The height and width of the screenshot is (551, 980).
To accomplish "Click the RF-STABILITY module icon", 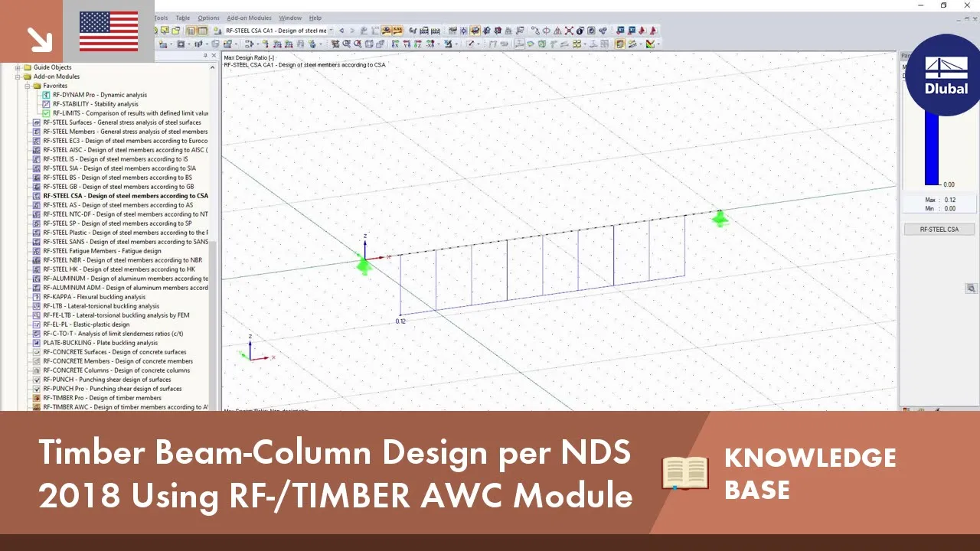I will [46, 104].
